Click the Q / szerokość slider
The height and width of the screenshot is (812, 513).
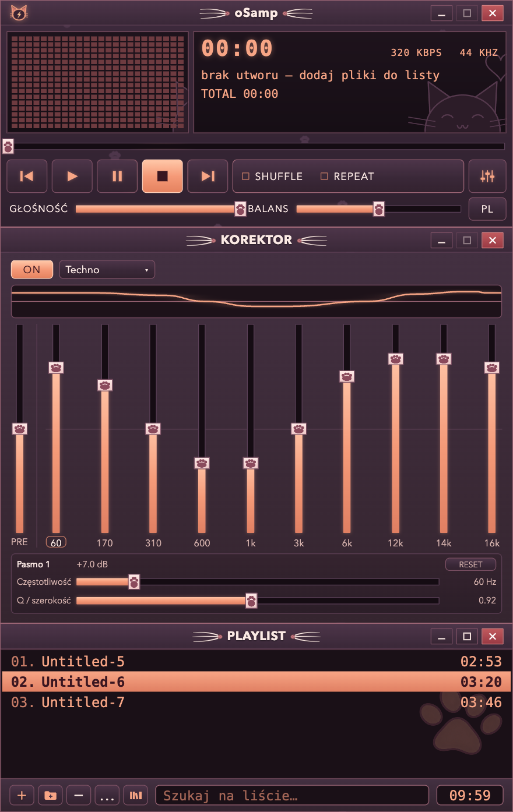coord(258,601)
